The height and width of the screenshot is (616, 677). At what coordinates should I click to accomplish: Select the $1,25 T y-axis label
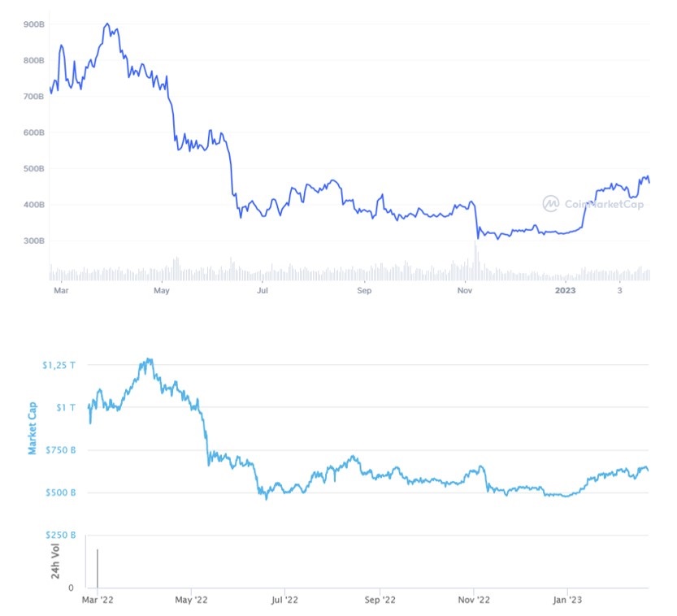[x=59, y=366]
